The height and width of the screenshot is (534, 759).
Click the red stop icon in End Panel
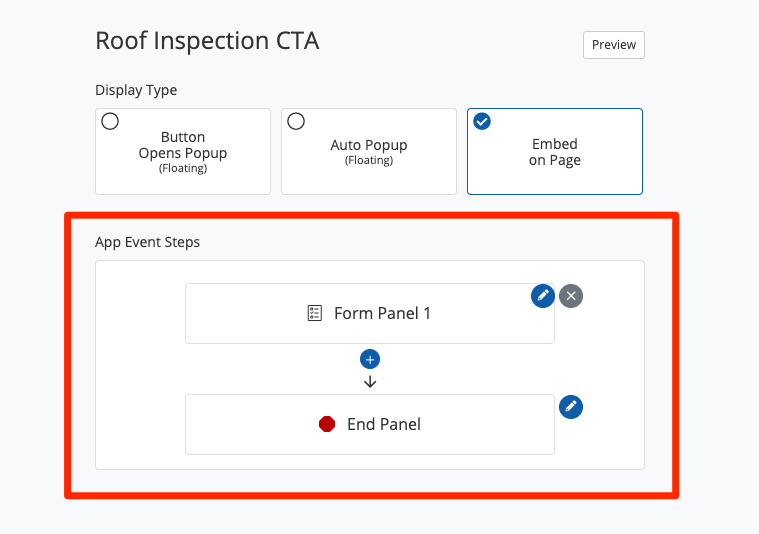[327, 424]
